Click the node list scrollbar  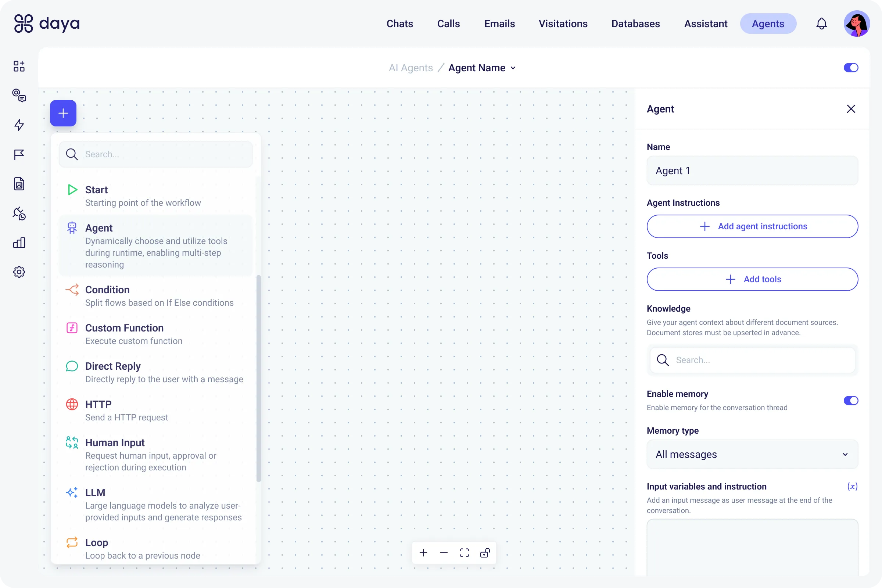pyautogui.click(x=258, y=378)
